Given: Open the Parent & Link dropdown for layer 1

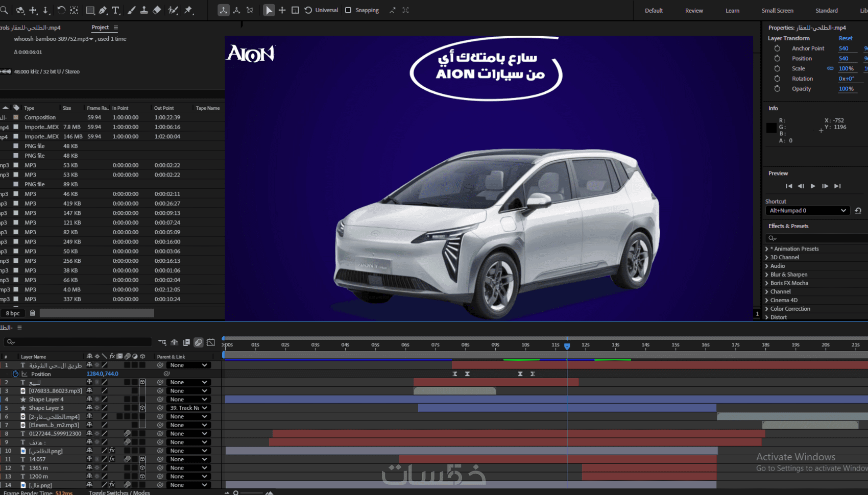Looking at the screenshot, I should tap(188, 365).
